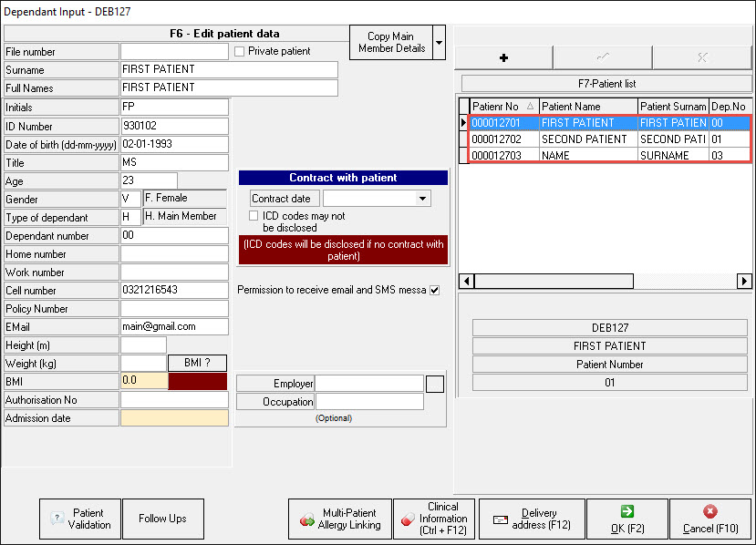Run Patient Validation
The height and width of the screenshot is (545, 756).
click(80, 519)
